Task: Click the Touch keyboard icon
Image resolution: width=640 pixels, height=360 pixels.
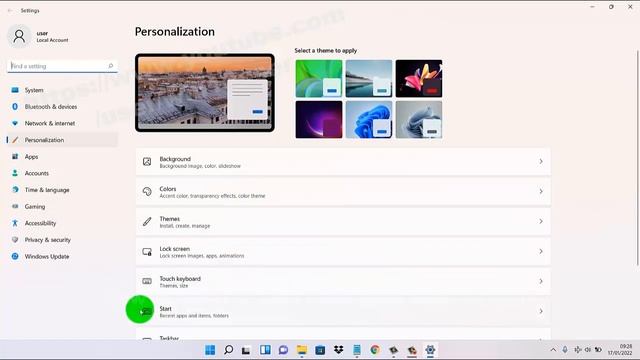Action: 147,281
